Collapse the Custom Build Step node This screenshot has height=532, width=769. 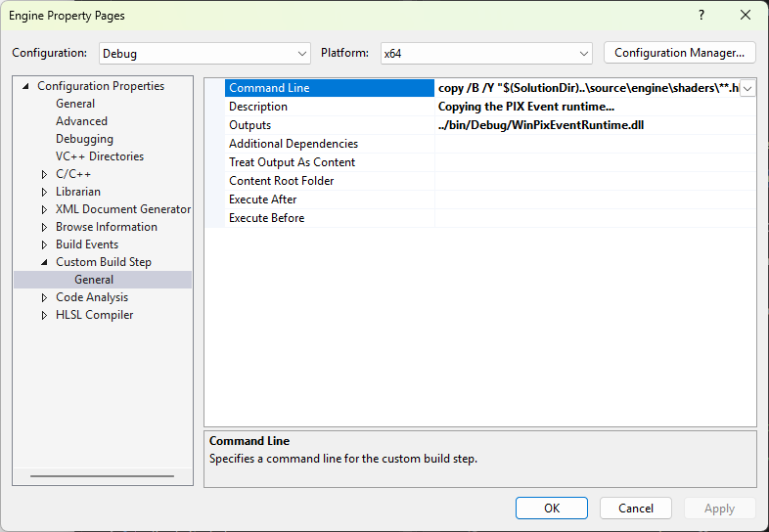[x=44, y=262]
